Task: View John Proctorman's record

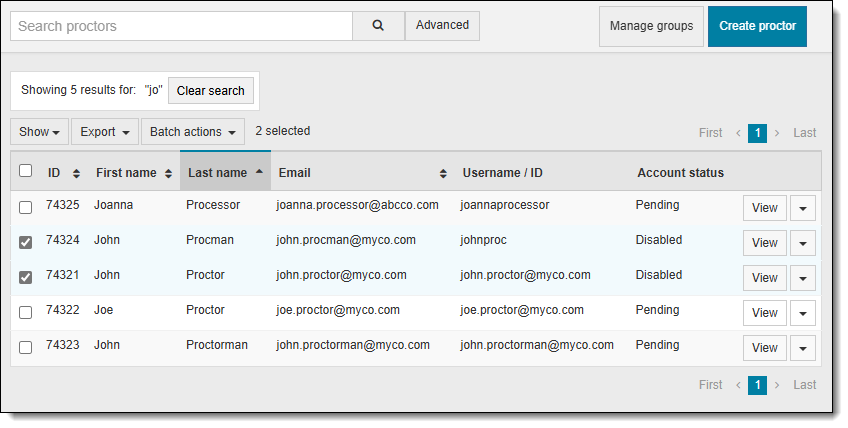Action: [764, 348]
